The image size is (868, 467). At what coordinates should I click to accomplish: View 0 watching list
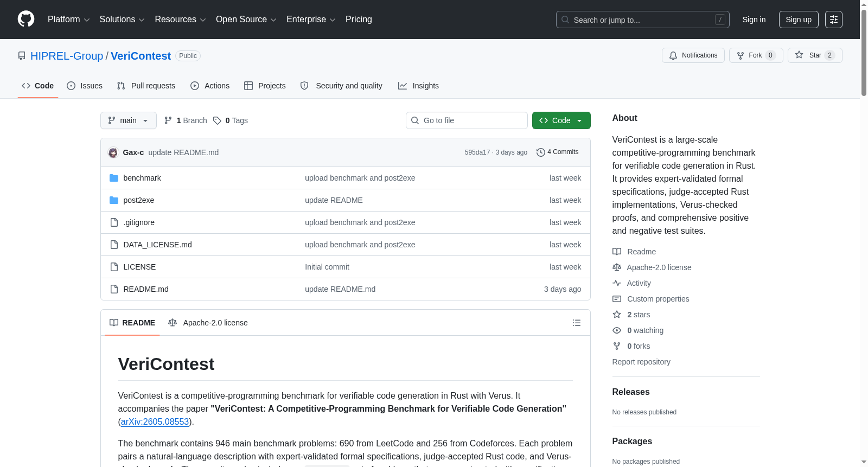(638, 330)
